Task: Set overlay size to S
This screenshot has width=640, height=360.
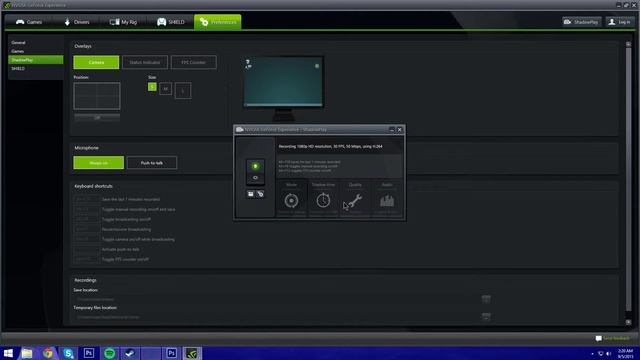Action: tap(152, 87)
